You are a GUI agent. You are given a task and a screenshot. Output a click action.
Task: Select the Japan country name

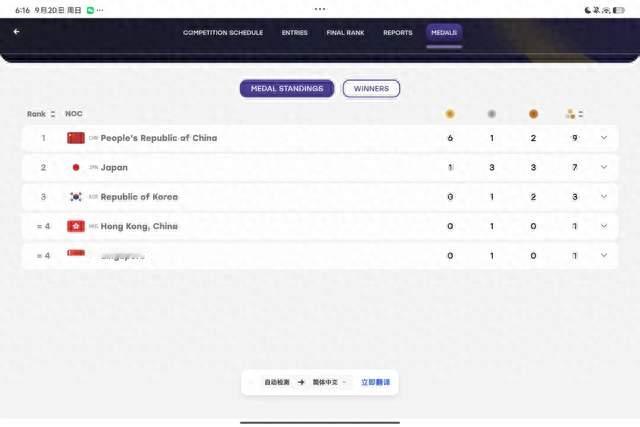pos(114,167)
